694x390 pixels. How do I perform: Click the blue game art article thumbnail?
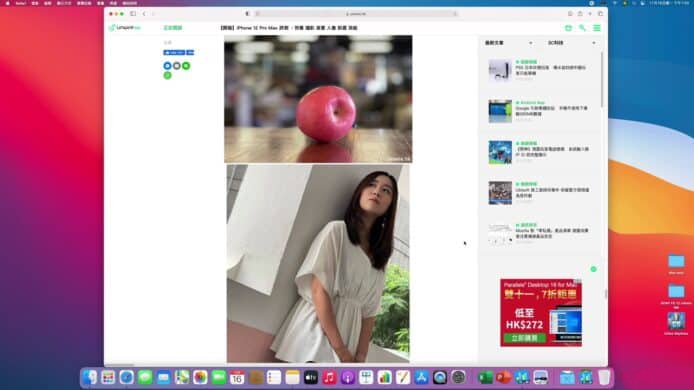(x=500, y=152)
